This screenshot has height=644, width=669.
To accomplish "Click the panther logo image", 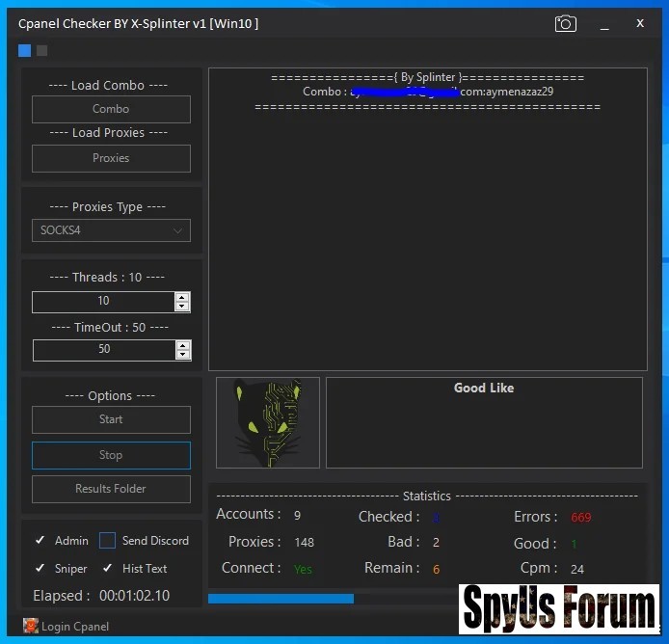I will pyautogui.click(x=268, y=422).
